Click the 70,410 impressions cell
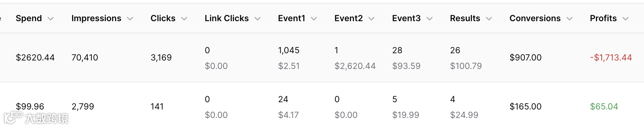Viewport: 644px width, 127px height. tap(85, 57)
